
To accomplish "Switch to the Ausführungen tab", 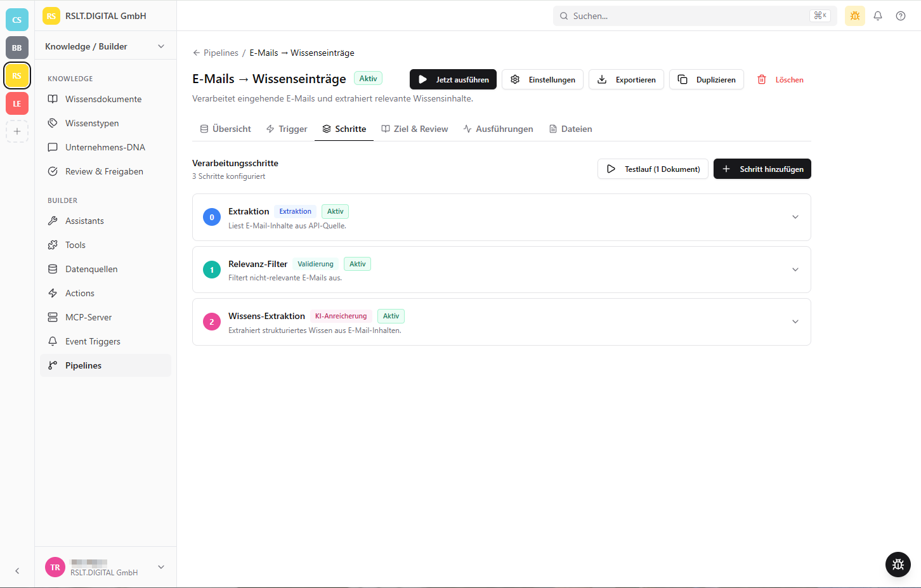I will pos(499,129).
